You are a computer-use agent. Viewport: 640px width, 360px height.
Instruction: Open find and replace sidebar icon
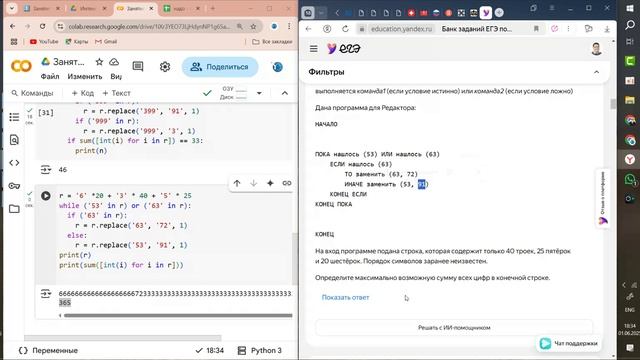click(14, 140)
